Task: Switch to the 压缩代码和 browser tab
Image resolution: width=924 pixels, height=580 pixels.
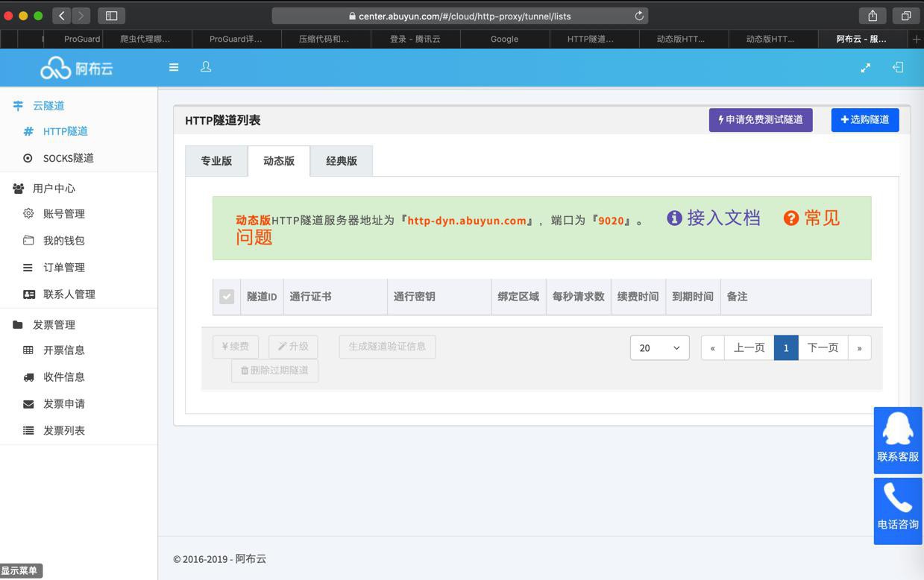Action: point(324,39)
